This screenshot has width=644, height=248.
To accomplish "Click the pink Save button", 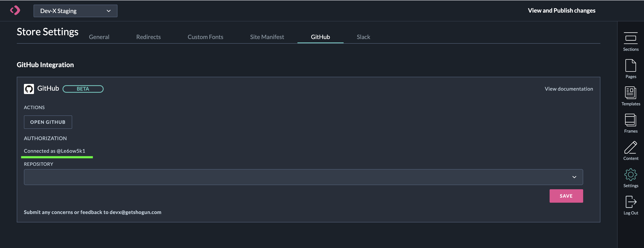I will tap(566, 196).
